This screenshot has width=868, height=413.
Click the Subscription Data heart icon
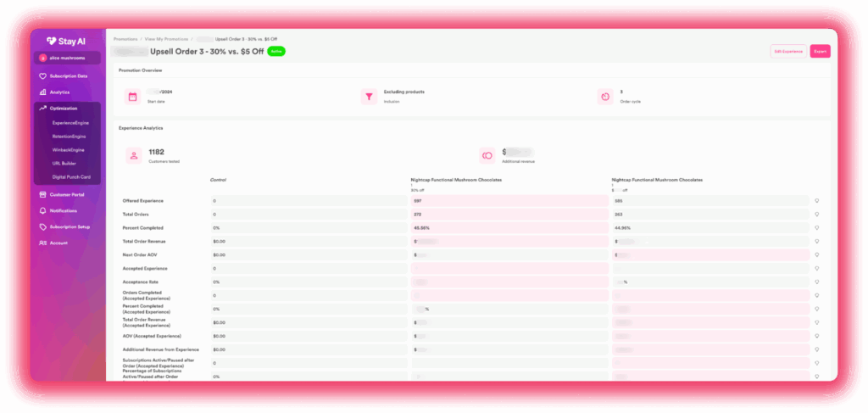click(x=42, y=76)
